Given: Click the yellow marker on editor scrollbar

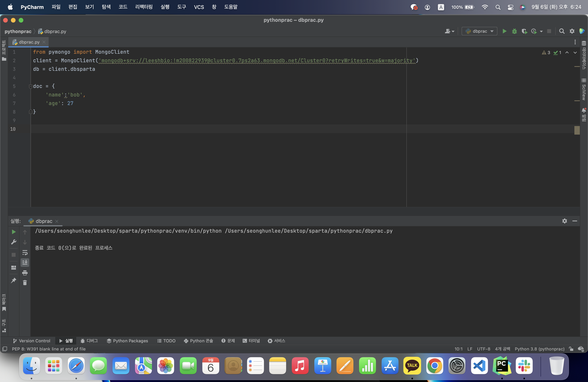Looking at the screenshot, I should click(x=577, y=130).
